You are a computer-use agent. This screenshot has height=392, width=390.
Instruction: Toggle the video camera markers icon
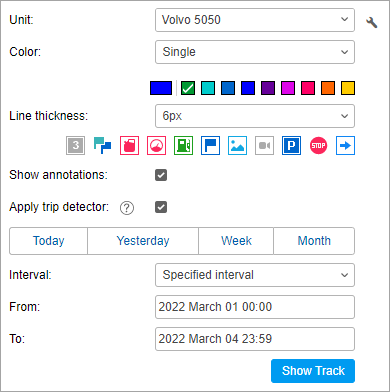pyautogui.click(x=264, y=146)
